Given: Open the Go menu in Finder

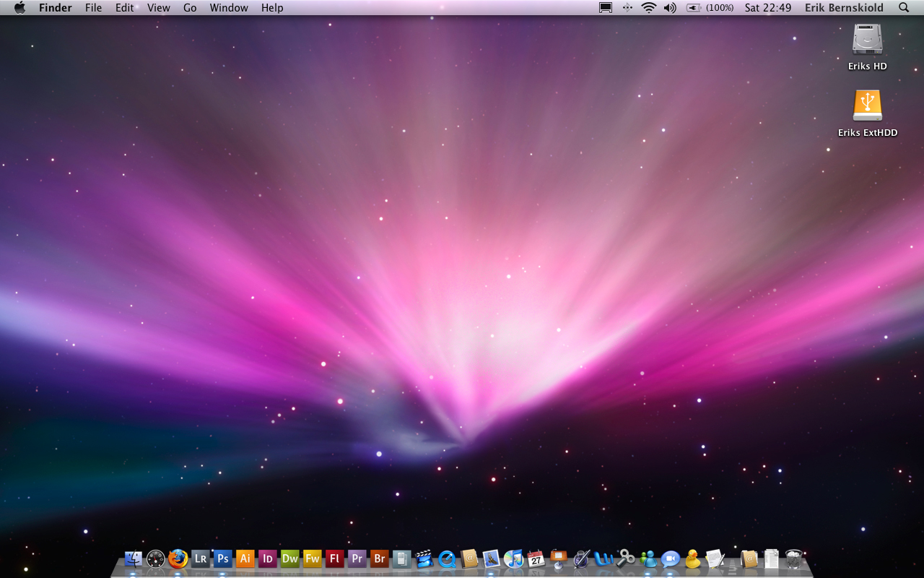Looking at the screenshot, I should pyautogui.click(x=189, y=7).
